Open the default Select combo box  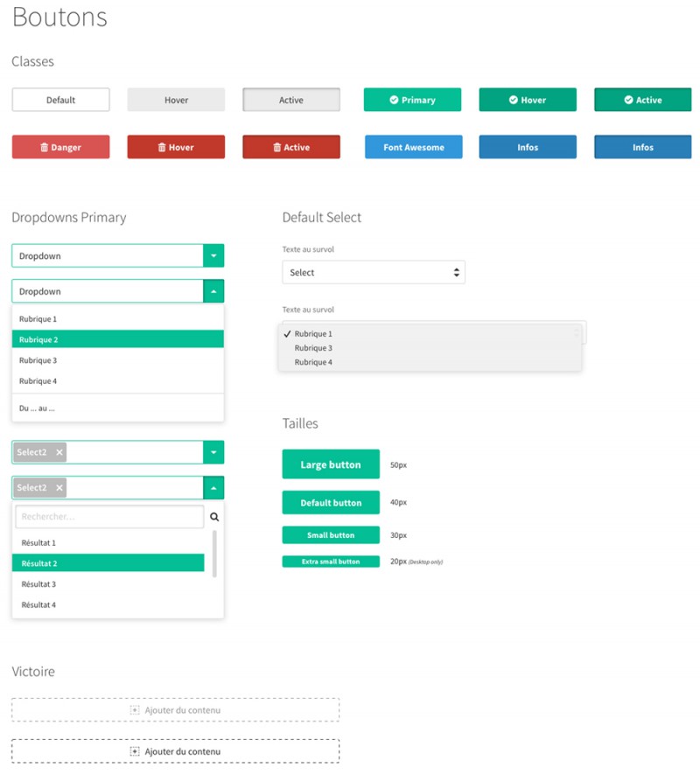374,273
